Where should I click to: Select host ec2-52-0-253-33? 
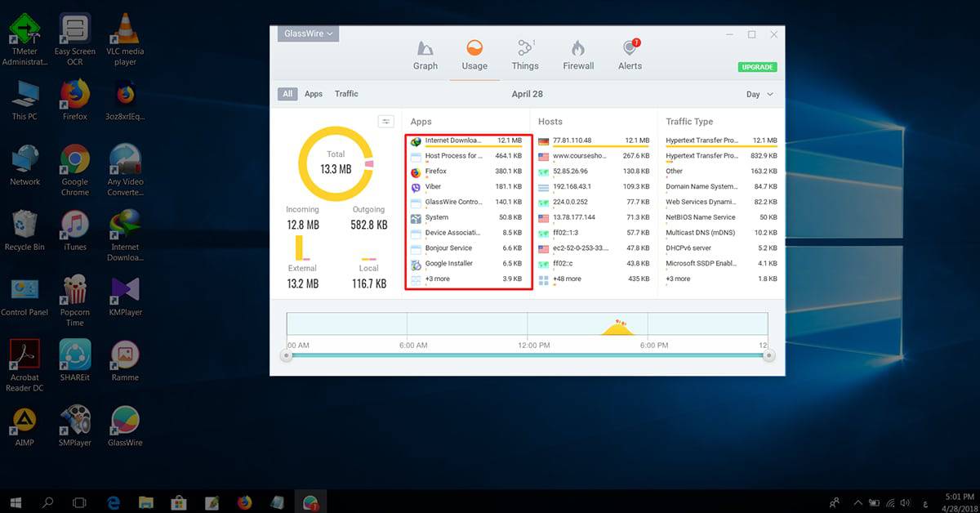click(x=594, y=248)
